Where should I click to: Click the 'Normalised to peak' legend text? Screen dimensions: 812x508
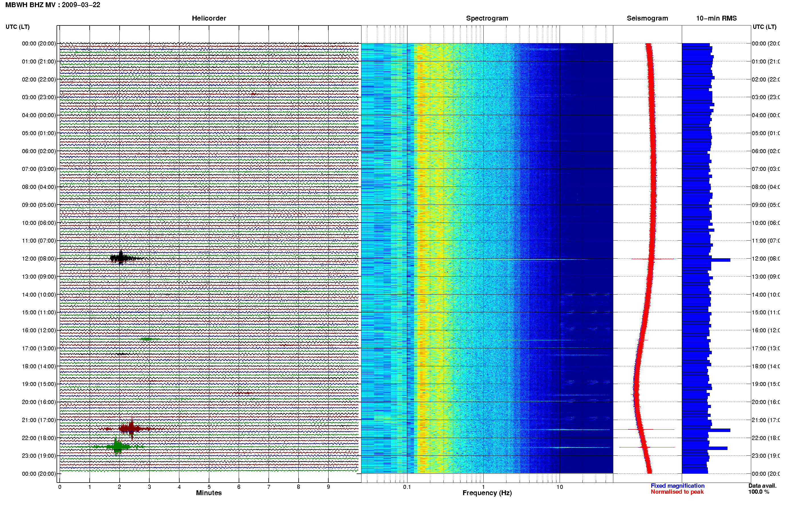click(x=677, y=492)
